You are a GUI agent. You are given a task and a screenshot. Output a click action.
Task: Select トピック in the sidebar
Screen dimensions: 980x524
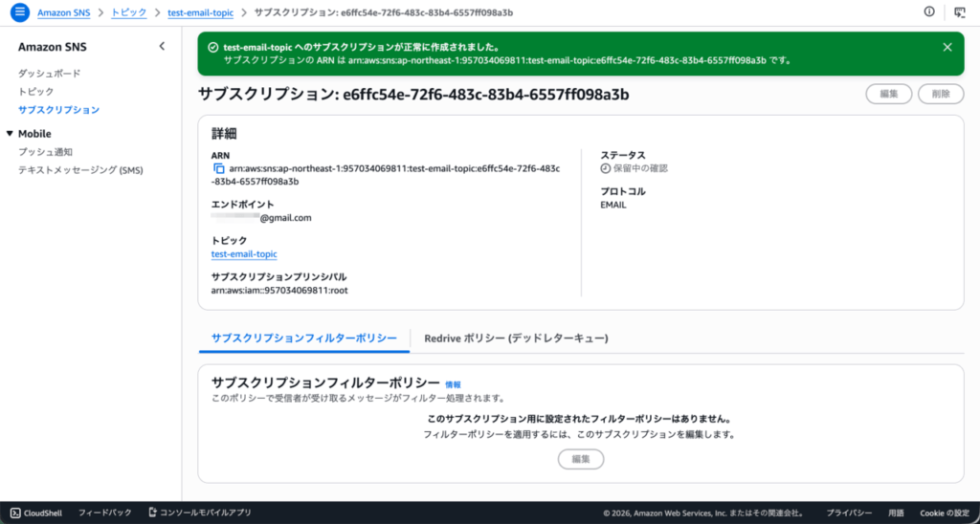[36, 91]
